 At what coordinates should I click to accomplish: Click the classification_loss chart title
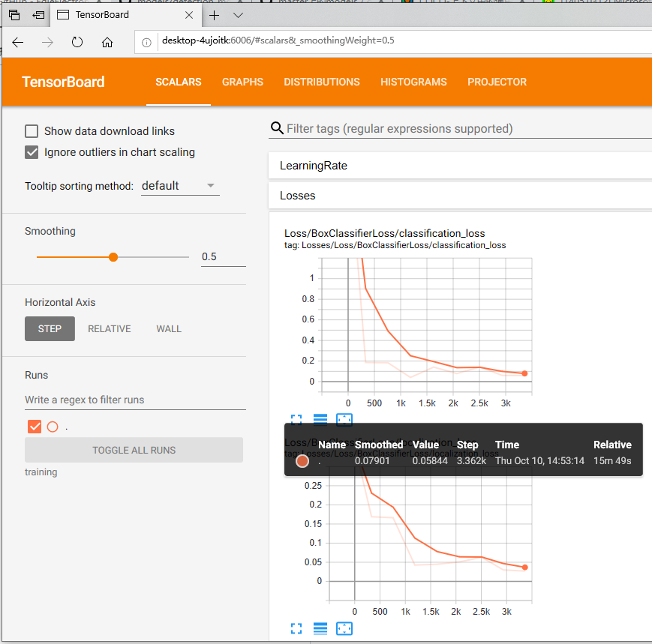385,233
